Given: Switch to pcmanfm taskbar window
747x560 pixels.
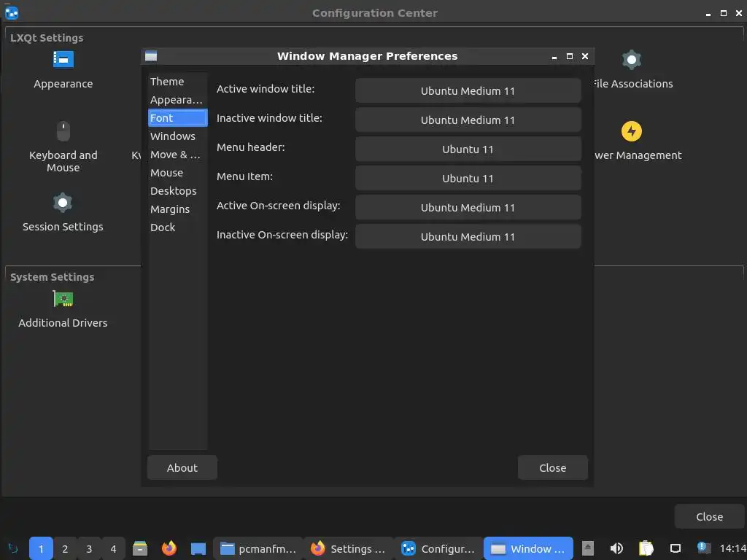Looking at the screenshot, I should pos(258,548).
